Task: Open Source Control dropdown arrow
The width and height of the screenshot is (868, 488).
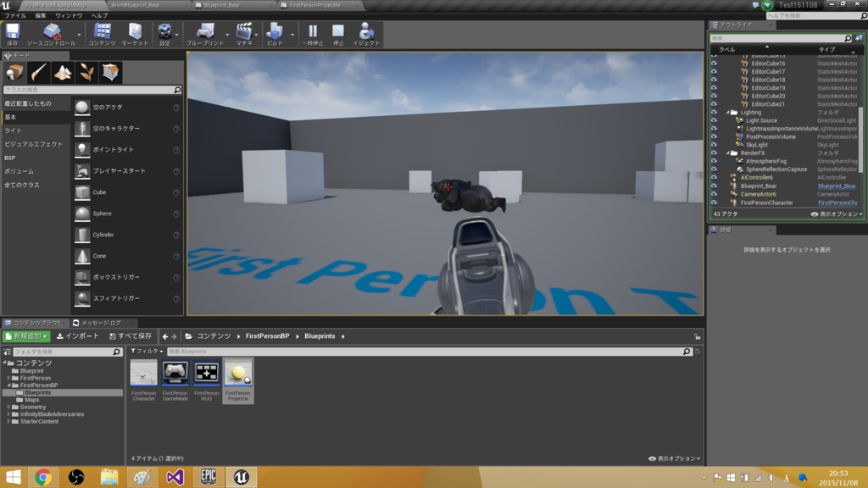Action: pyautogui.click(x=79, y=34)
